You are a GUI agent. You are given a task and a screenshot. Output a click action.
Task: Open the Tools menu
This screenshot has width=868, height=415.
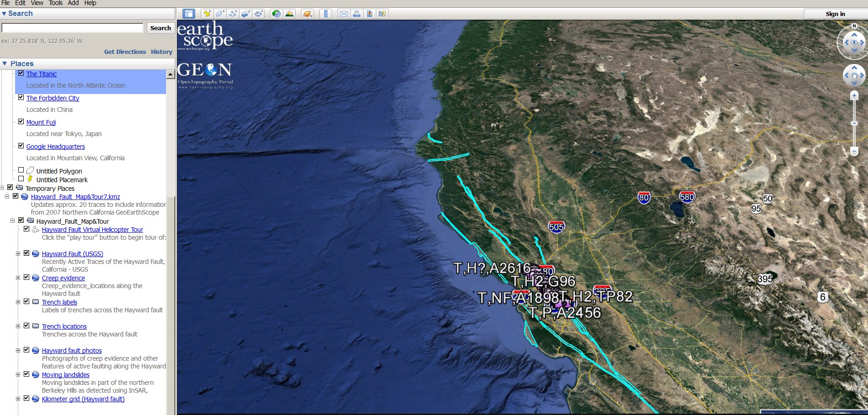pyautogui.click(x=56, y=3)
